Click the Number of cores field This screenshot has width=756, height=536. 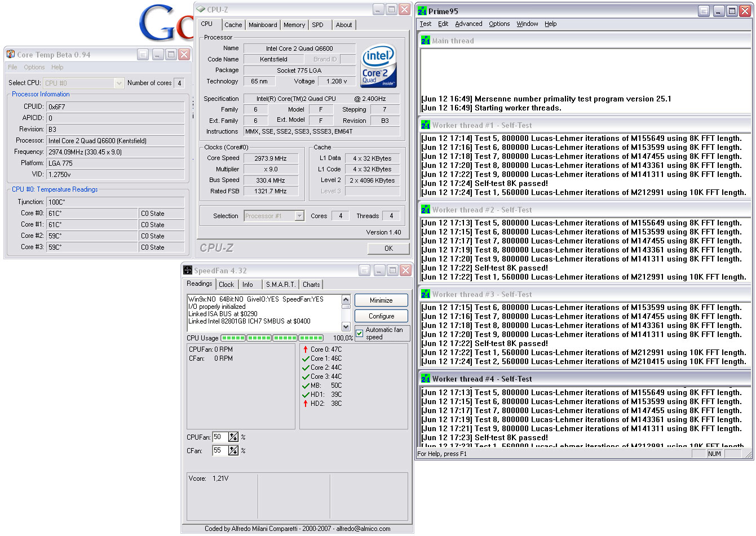tap(179, 83)
